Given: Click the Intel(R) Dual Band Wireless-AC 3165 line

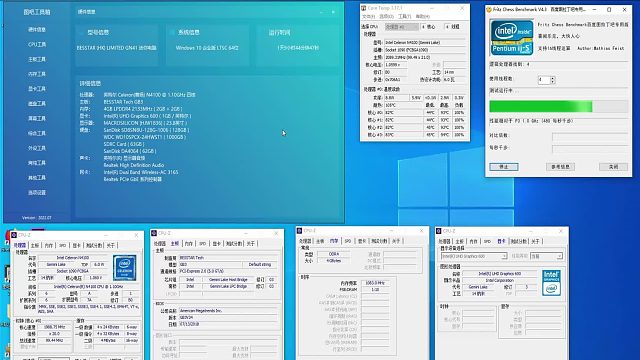Looking at the screenshot, I should pyautogui.click(x=141, y=172).
